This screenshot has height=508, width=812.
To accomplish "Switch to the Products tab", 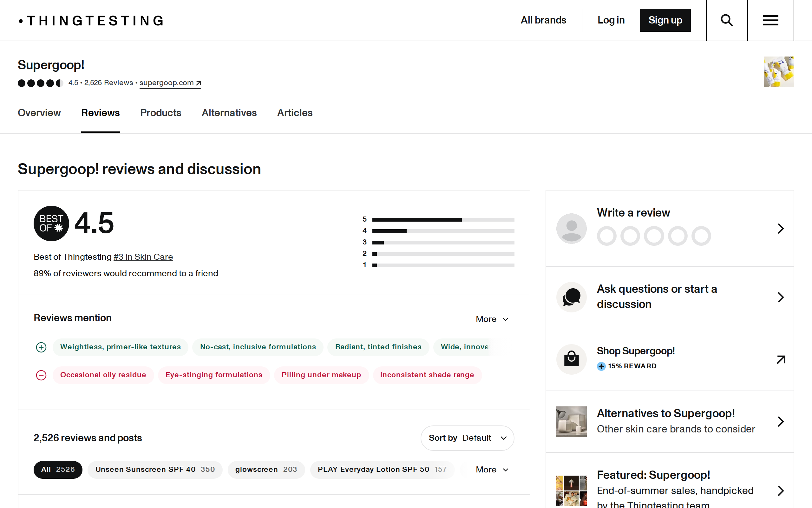I will [161, 113].
